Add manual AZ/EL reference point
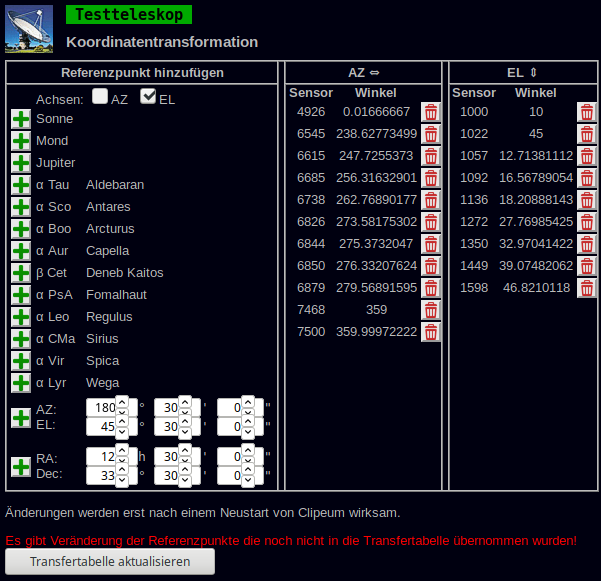The image size is (601, 581). tap(21, 417)
